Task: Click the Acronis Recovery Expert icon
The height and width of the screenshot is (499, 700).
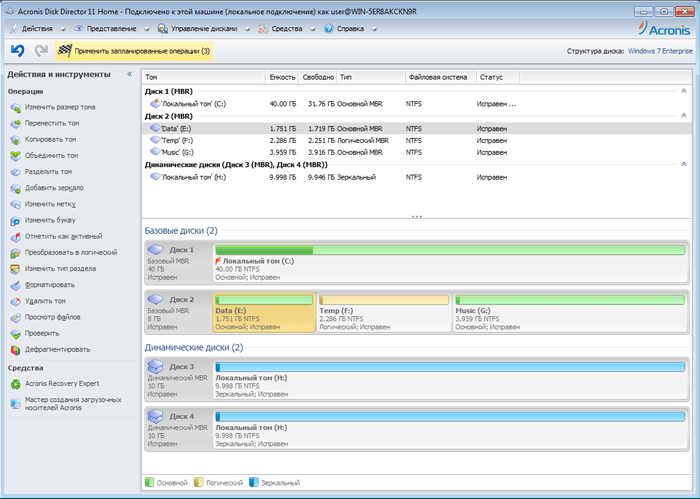Action: (16, 384)
